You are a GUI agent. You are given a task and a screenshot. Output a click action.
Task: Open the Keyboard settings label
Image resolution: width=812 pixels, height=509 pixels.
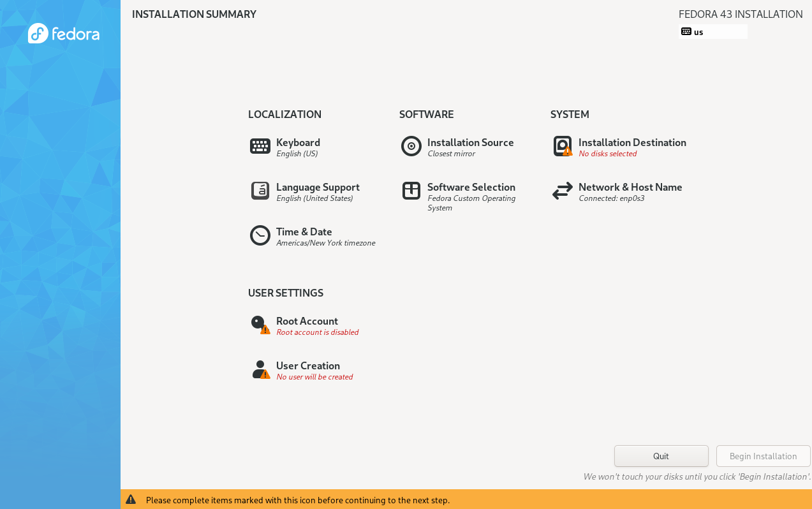[x=298, y=142]
